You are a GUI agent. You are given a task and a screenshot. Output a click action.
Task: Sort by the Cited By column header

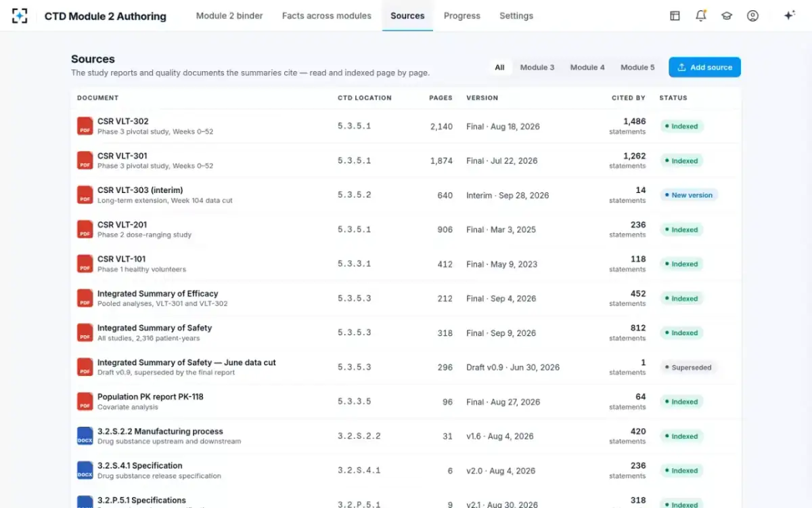629,98
